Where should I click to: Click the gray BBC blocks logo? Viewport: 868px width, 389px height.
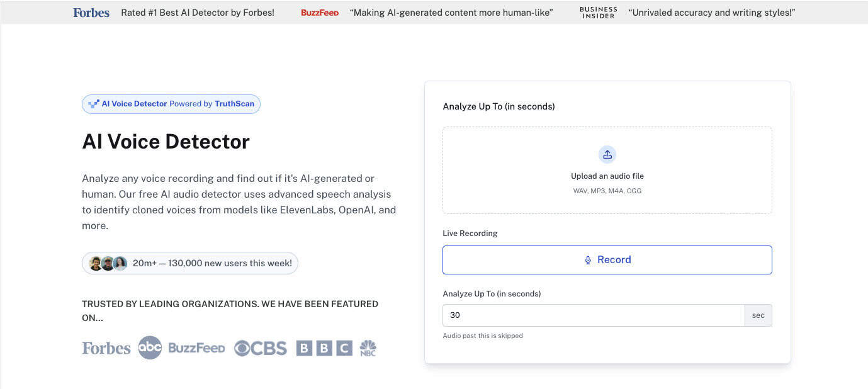click(324, 348)
